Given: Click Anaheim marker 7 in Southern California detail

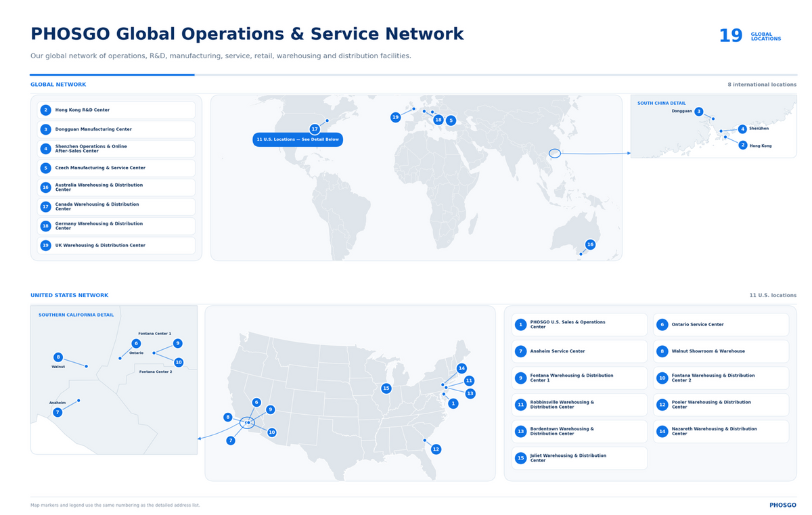Looking at the screenshot, I should [x=58, y=412].
